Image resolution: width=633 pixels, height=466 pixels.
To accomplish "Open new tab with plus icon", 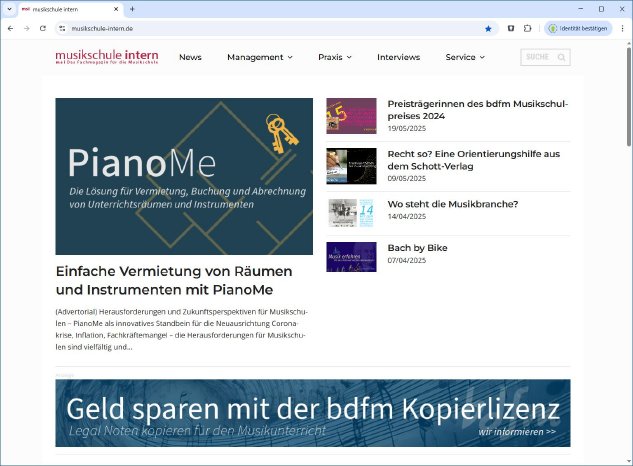I will pyautogui.click(x=132, y=9).
